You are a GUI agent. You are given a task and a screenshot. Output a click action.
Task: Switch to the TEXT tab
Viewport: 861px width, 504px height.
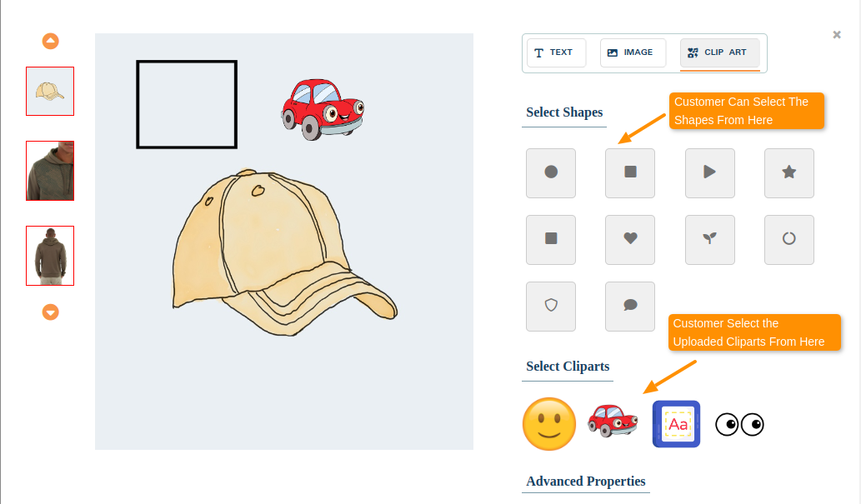coord(556,52)
